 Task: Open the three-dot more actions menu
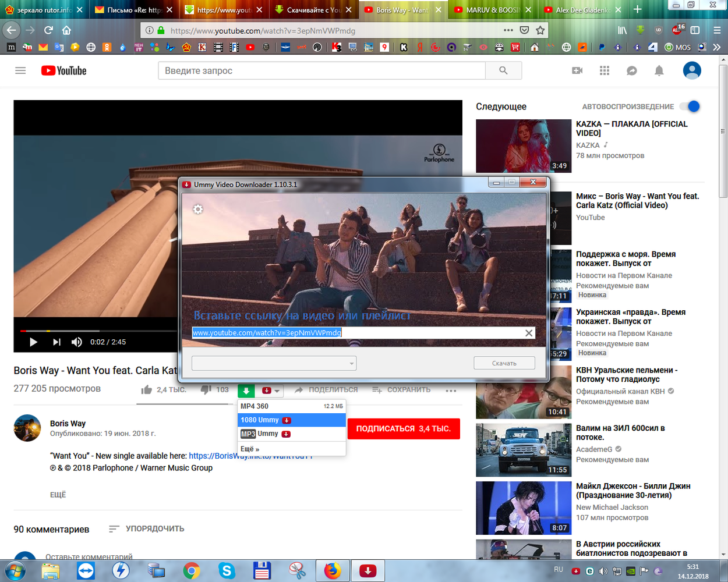pos(451,390)
